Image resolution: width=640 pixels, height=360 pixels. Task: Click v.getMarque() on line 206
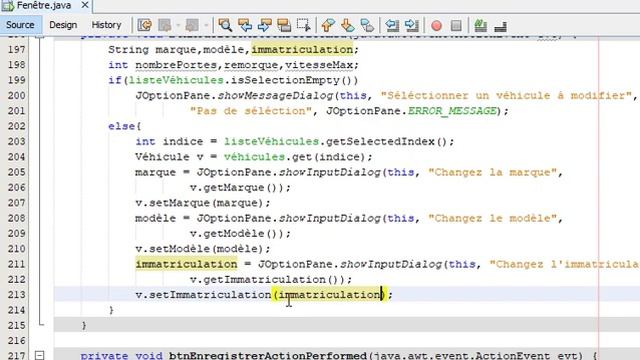click(237, 188)
